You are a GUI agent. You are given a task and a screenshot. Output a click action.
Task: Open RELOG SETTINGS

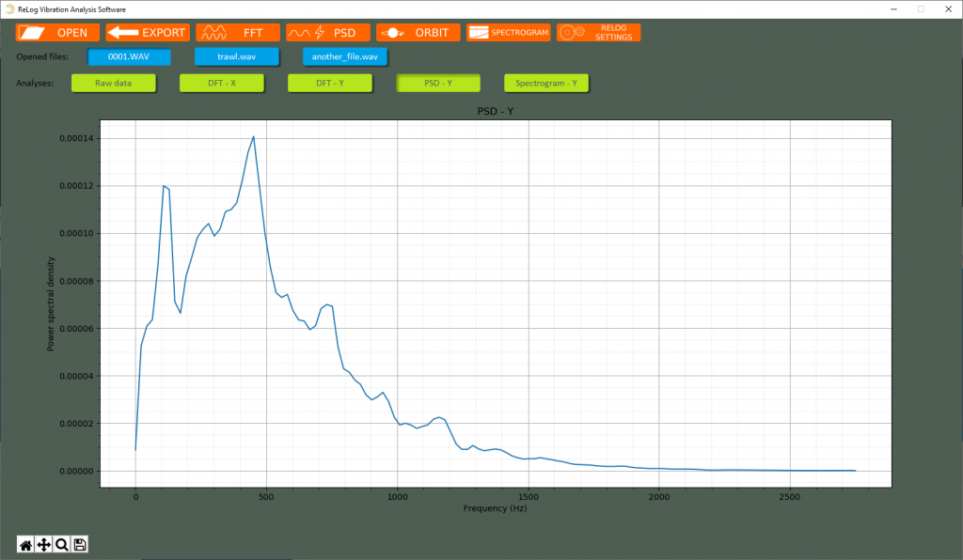click(599, 33)
